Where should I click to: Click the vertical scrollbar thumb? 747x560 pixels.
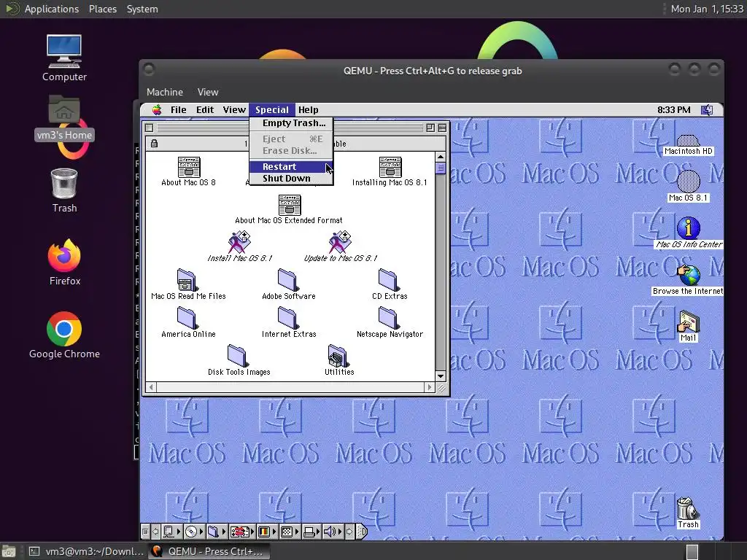click(x=441, y=168)
